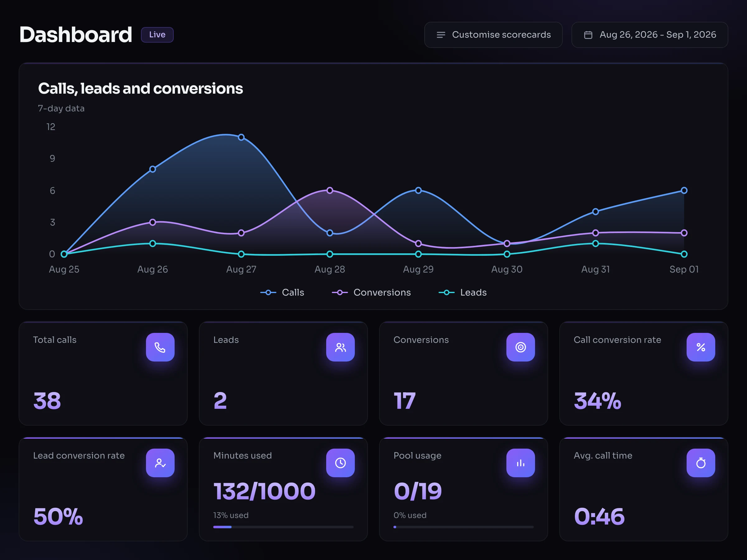
Task: Click the Minutes used progress bar
Action: coord(283,527)
